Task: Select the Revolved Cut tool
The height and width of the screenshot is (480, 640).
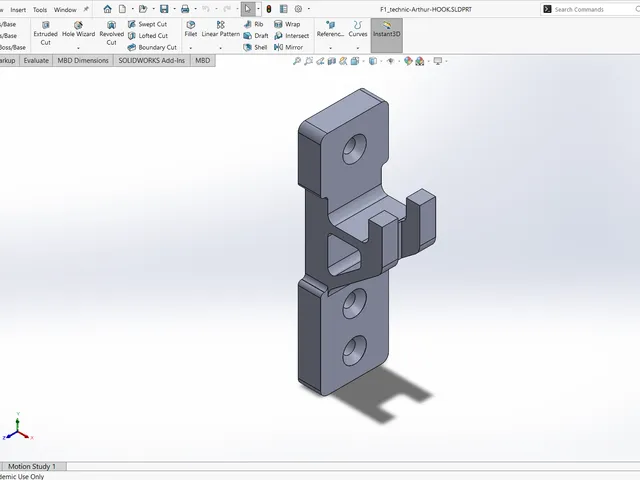Action: click(111, 33)
